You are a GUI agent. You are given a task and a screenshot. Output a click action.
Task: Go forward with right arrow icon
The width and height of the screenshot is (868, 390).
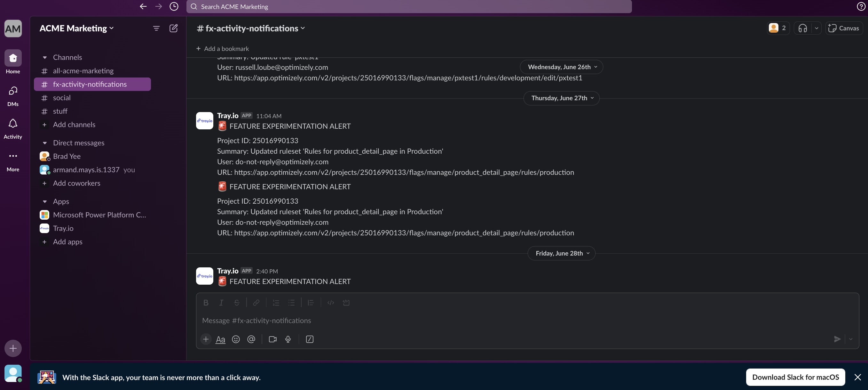158,6
